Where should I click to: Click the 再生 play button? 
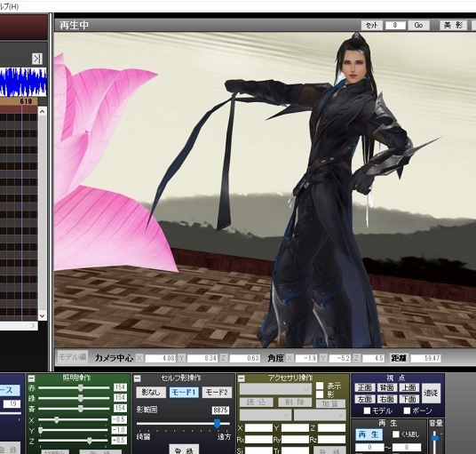click(369, 434)
